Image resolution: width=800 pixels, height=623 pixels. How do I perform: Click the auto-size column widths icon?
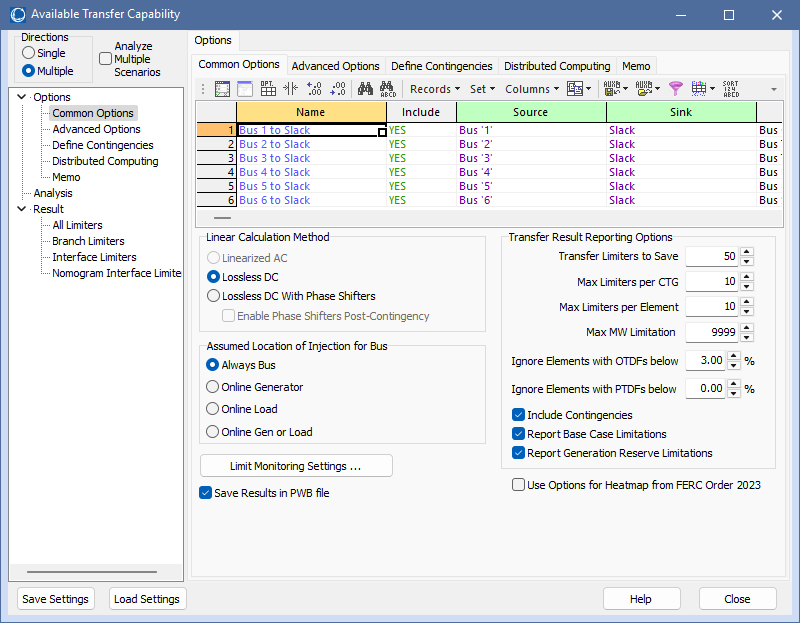tap(292, 89)
